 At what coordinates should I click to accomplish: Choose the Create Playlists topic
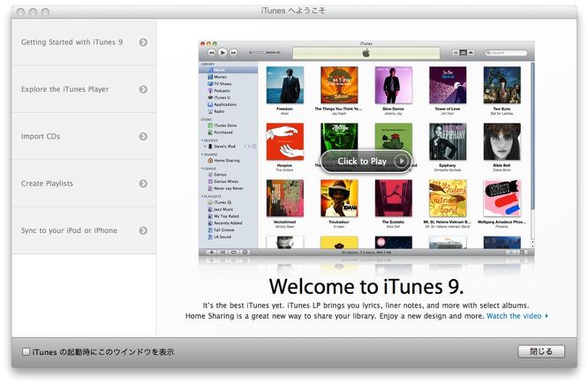84,184
